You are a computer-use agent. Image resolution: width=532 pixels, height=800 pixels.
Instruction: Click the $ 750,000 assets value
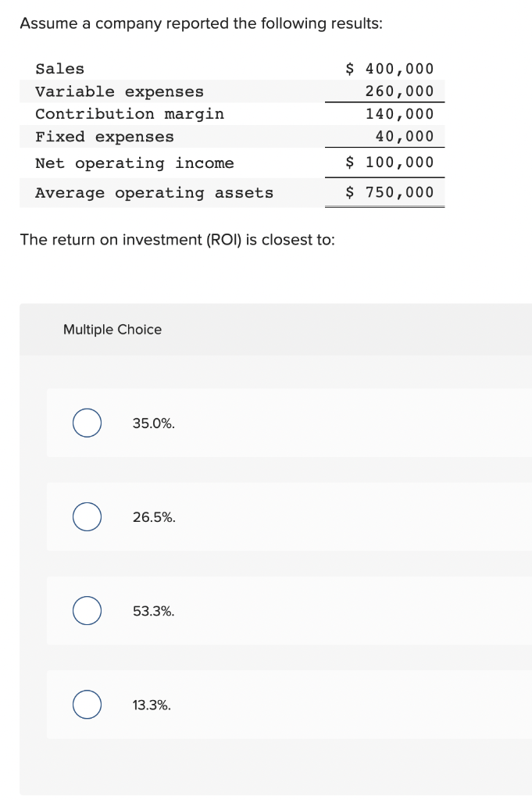390,192
